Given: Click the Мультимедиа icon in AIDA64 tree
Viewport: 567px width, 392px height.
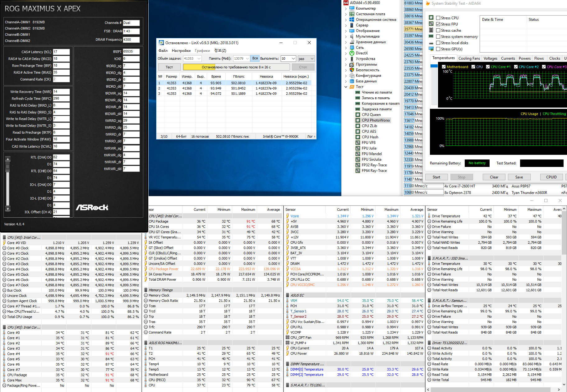Looking at the screenshot, I should click(352, 36).
